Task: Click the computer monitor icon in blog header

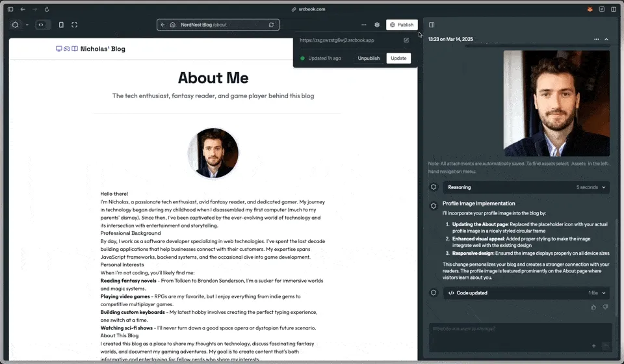Action: pyautogui.click(x=59, y=49)
